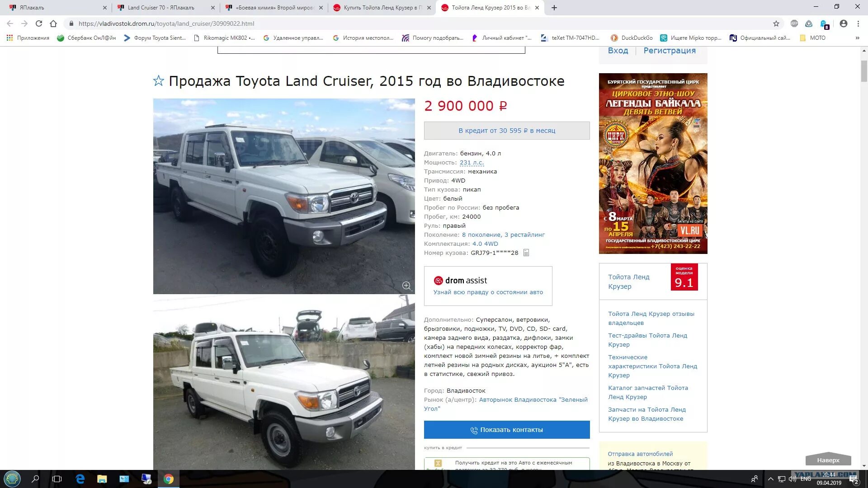This screenshot has width=868, height=488.
Task: Open Windows search from the taskbar
Action: [x=35, y=479]
